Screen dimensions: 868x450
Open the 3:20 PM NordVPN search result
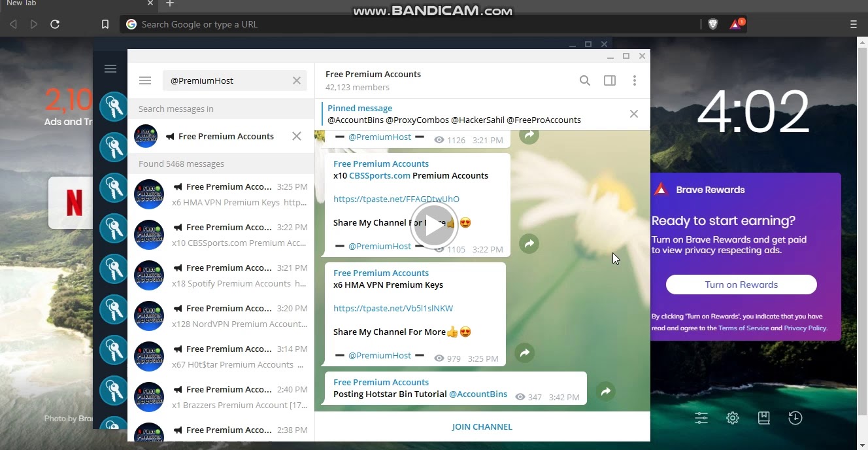pos(221,316)
